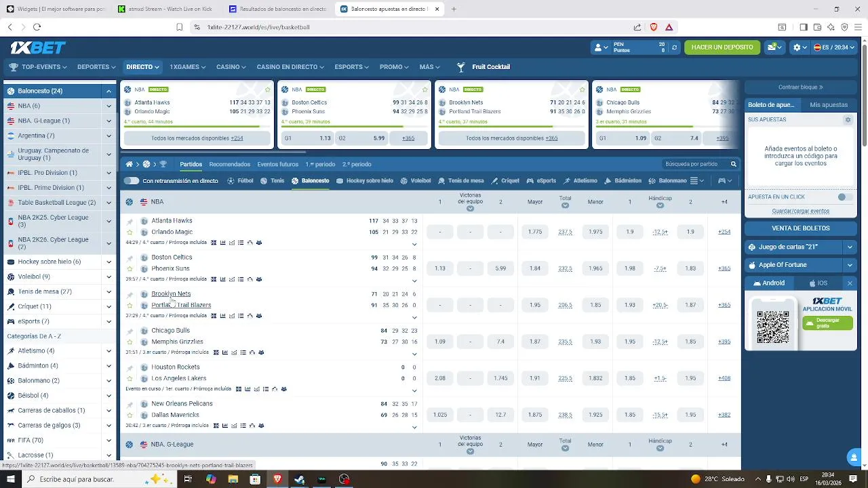This screenshot has height=488, width=868.
Task: Click Contraer bloque button
Action: pyautogui.click(x=801, y=87)
